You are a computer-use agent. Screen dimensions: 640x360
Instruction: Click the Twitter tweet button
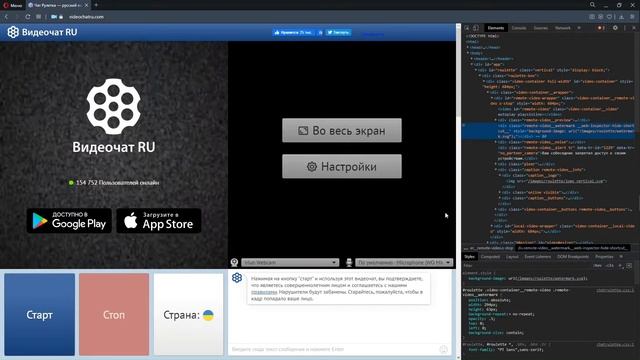pyautogui.click(x=338, y=32)
